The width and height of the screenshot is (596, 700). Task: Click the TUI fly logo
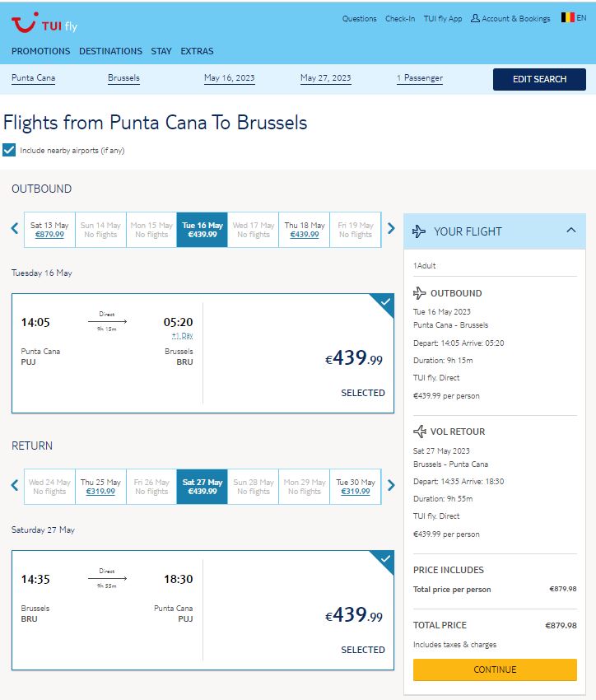(x=44, y=24)
